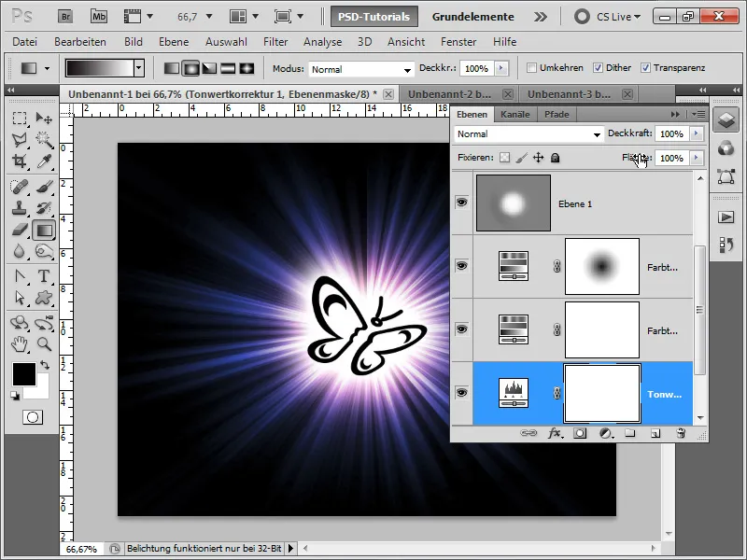Switch to the Kanäle tab
This screenshot has height=560, width=747.
click(x=515, y=114)
